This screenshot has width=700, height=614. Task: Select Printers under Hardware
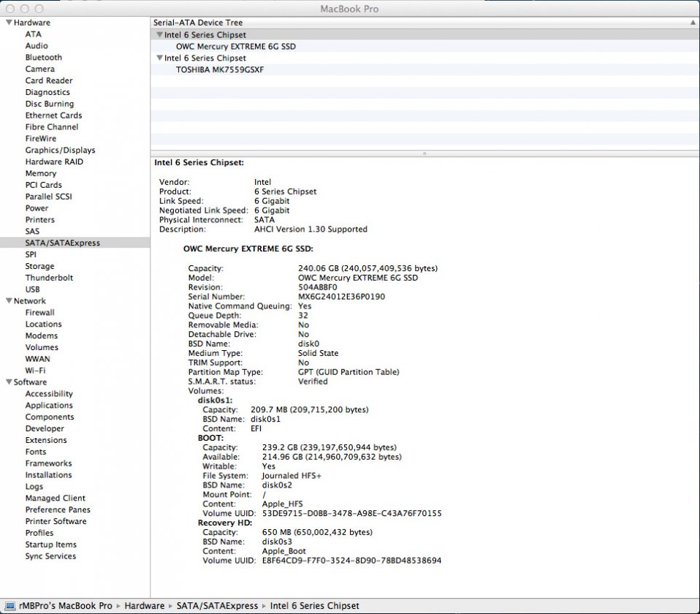click(40, 220)
